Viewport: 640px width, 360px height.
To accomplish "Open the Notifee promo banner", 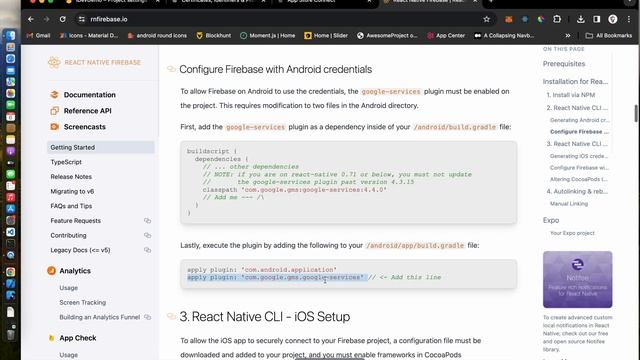I will 577,279.
